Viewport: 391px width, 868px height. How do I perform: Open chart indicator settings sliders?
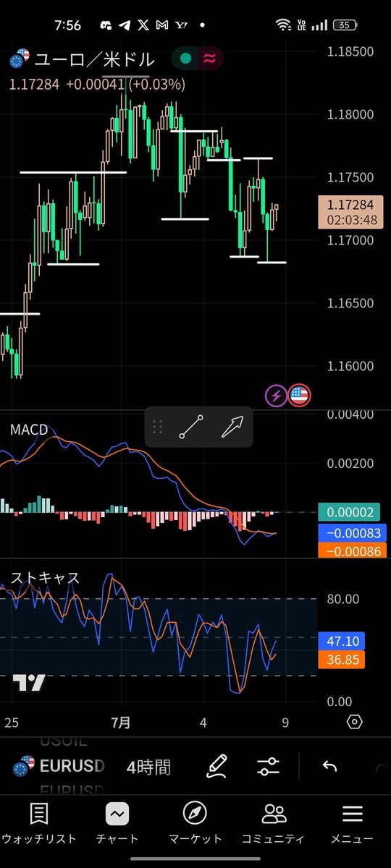point(269,767)
